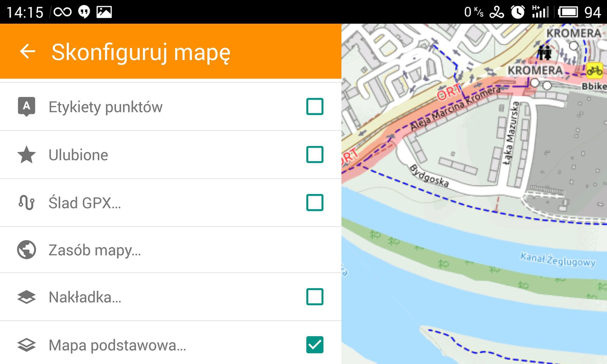Enable the Ulubione checkbox
The height and width of the screenshot is (364, 607).
tap(315, 154)
